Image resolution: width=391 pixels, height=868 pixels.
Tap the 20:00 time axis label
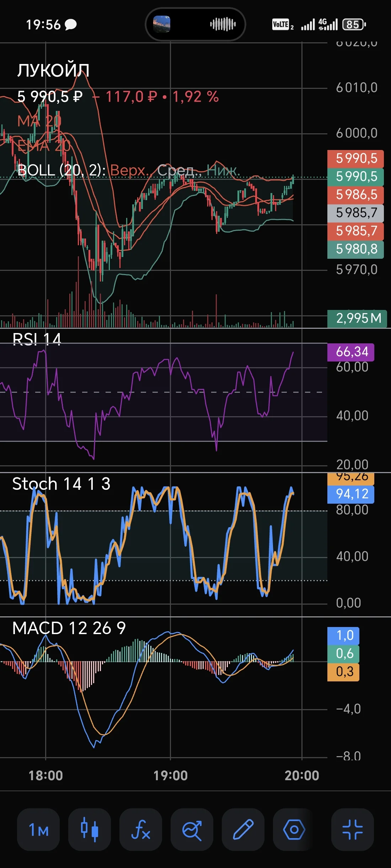click(302, 776)
